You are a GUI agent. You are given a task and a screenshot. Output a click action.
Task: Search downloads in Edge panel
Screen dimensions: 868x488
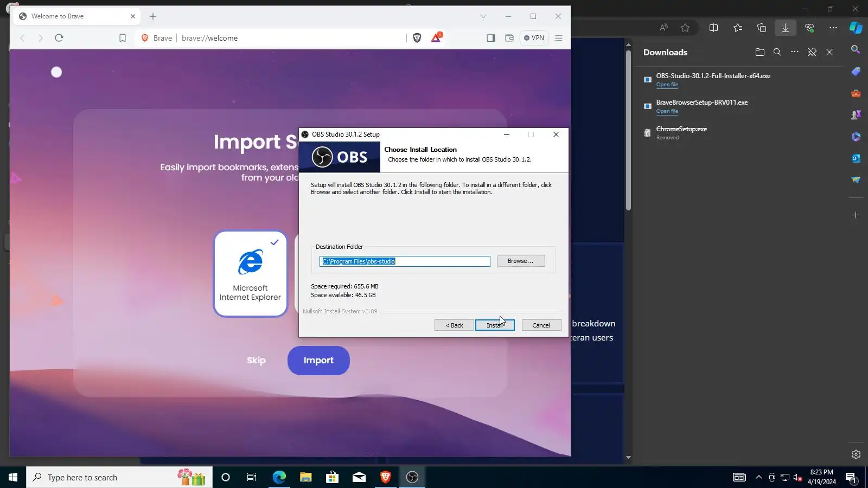[x=777, y=52]
